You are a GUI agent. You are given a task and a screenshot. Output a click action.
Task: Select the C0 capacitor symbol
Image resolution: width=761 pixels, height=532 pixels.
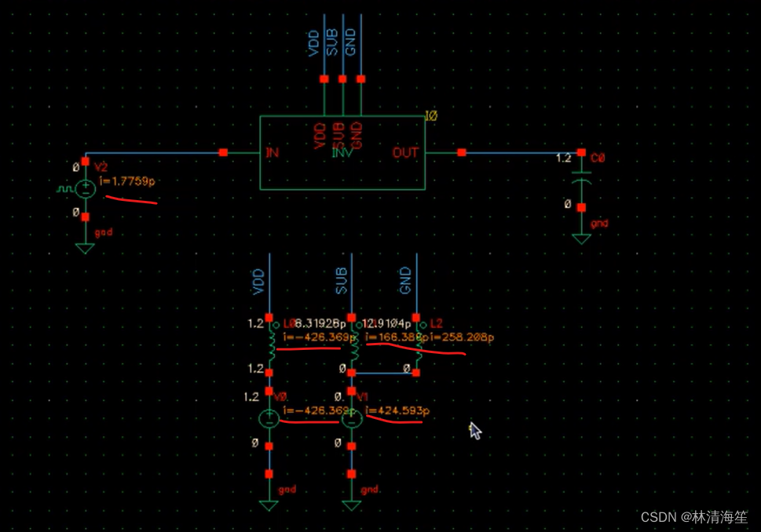(581, 177)
